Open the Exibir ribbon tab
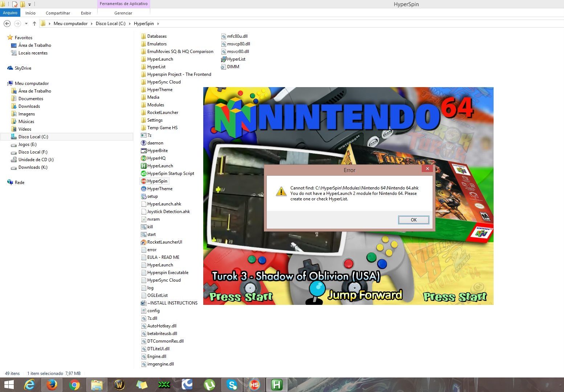 [86, 13]
